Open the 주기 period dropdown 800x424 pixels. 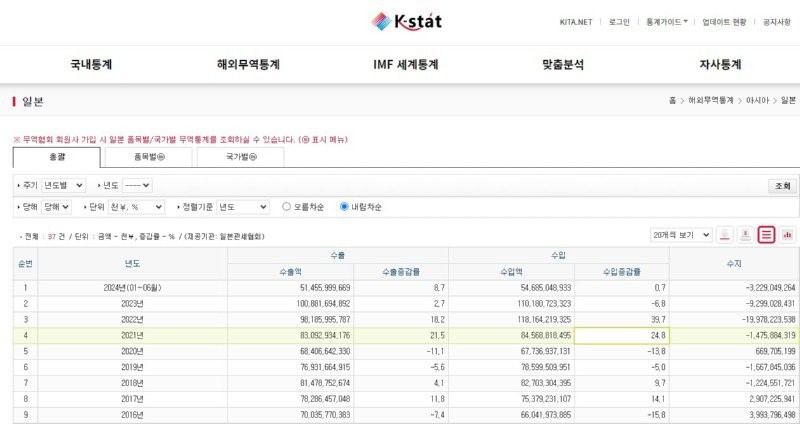pyautogui.click(x=63, y=185)
